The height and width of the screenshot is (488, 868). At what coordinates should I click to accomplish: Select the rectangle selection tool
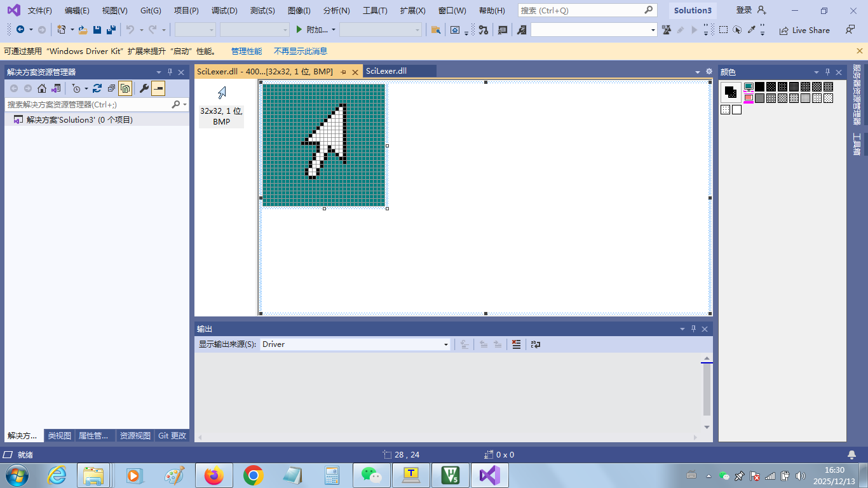[723, 30]
